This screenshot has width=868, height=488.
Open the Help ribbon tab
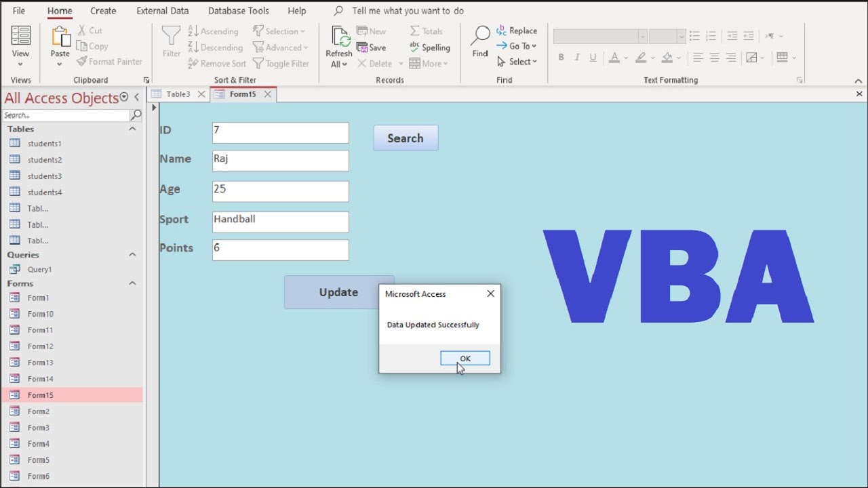click(297, 11)
